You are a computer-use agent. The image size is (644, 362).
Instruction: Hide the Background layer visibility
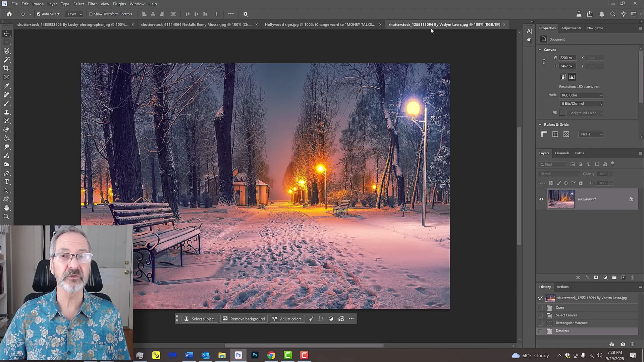coord(541,199)
